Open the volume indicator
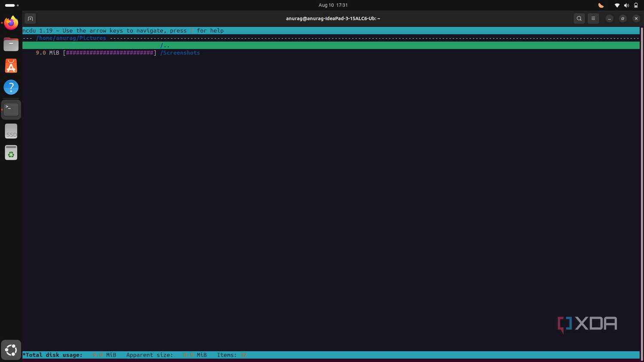This screenshot has height=362, width=644. point(626,5)
